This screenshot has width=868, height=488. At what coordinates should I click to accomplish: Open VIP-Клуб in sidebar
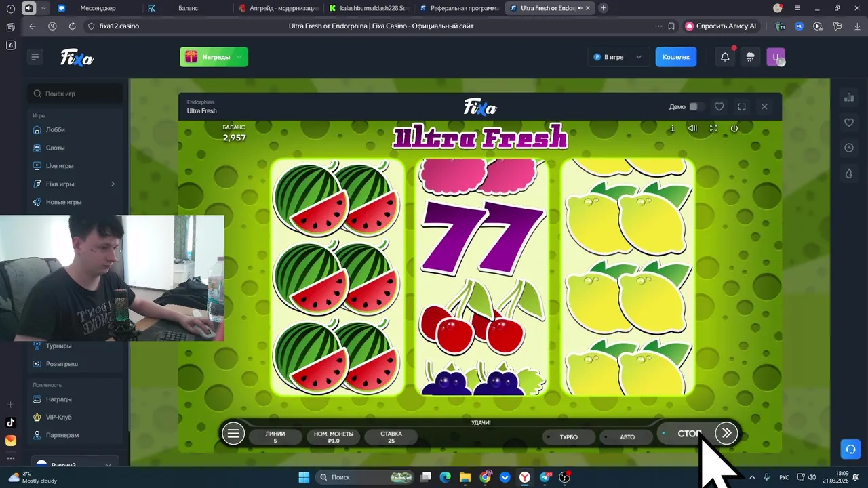point(75,417)
